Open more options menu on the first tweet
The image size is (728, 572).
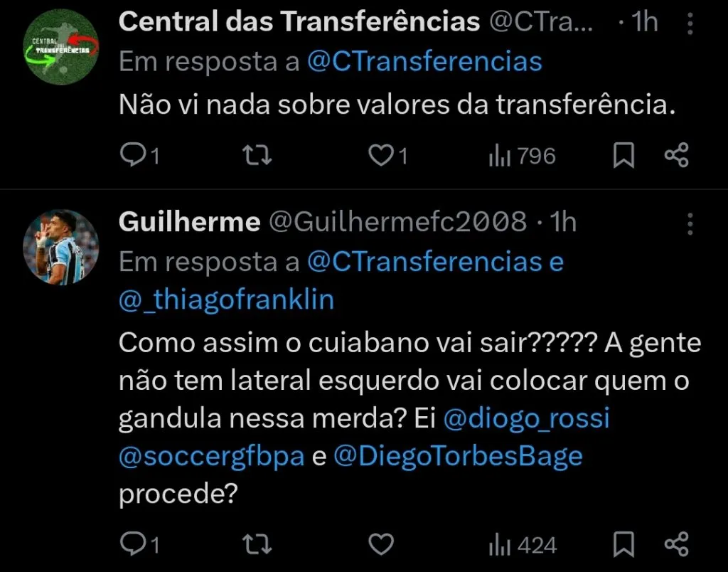tap(690, 23)
